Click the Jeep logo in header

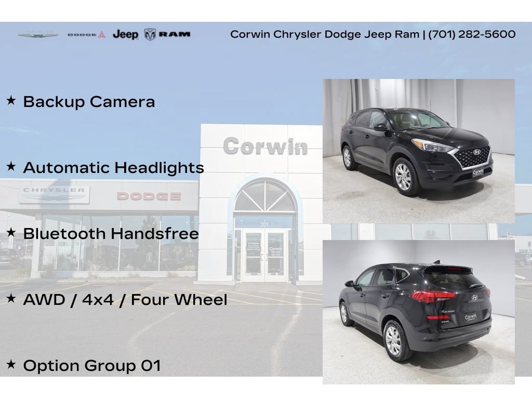(x=126, y=34)
